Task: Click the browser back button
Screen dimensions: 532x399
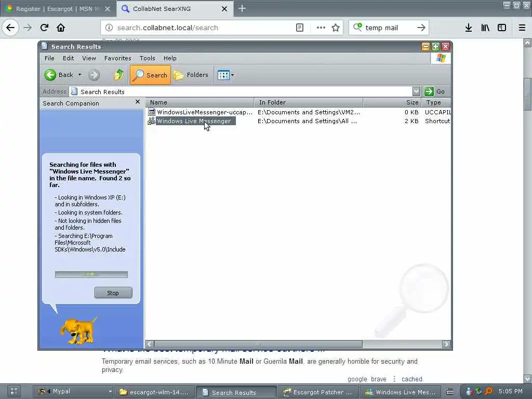Action: click(10, 28)
